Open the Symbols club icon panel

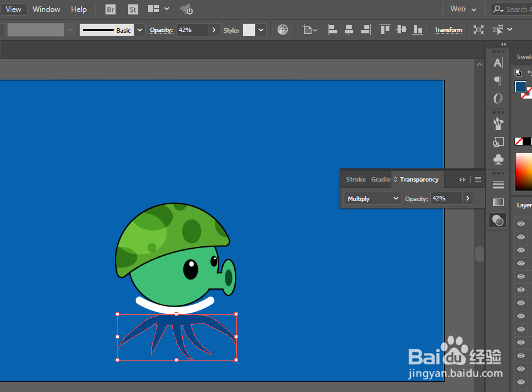coord(498,160)
